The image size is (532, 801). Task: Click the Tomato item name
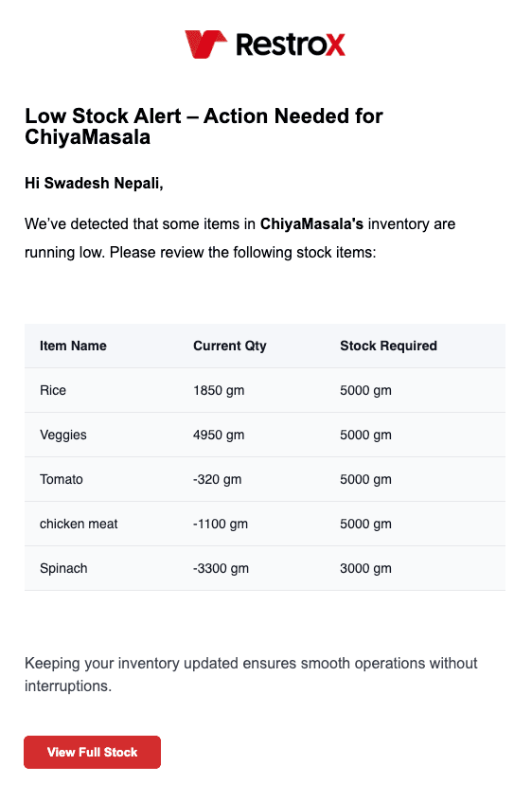pos(62,479)
